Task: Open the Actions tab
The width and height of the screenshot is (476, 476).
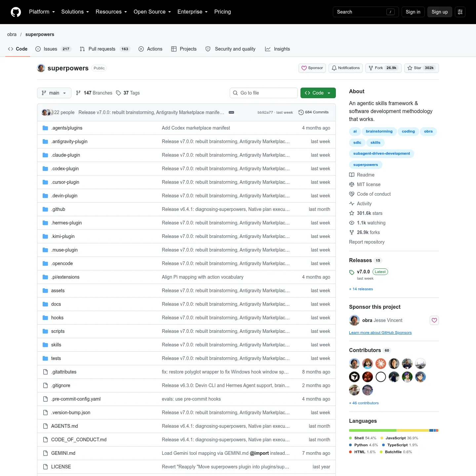Action: (x=150, y=49)
